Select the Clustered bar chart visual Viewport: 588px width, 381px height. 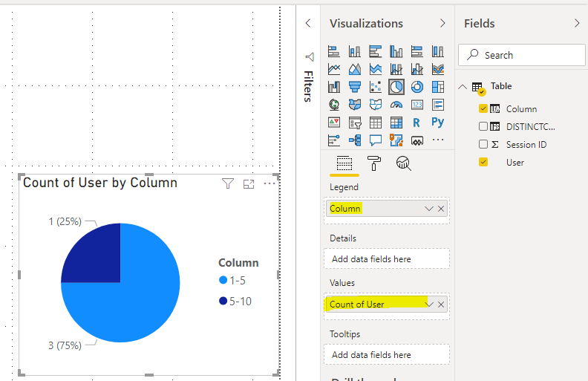[x=376, y=51]
